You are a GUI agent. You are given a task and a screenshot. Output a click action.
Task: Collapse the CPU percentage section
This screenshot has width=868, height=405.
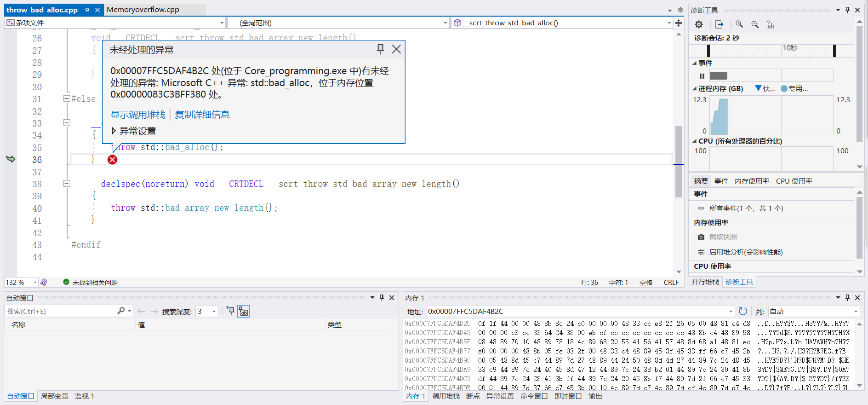695,141
